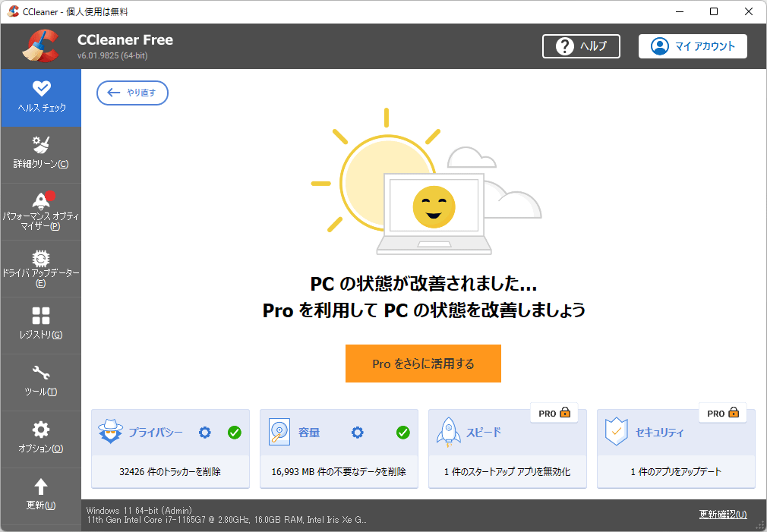
Task: Click the red notification dot on the optimizer icon
Action: 50,197
